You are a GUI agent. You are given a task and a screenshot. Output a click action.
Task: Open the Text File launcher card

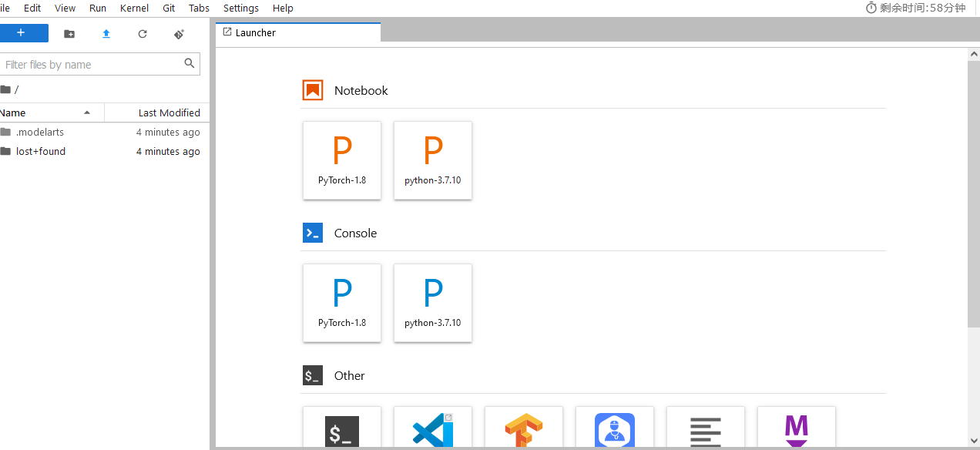tap(706, 428)
